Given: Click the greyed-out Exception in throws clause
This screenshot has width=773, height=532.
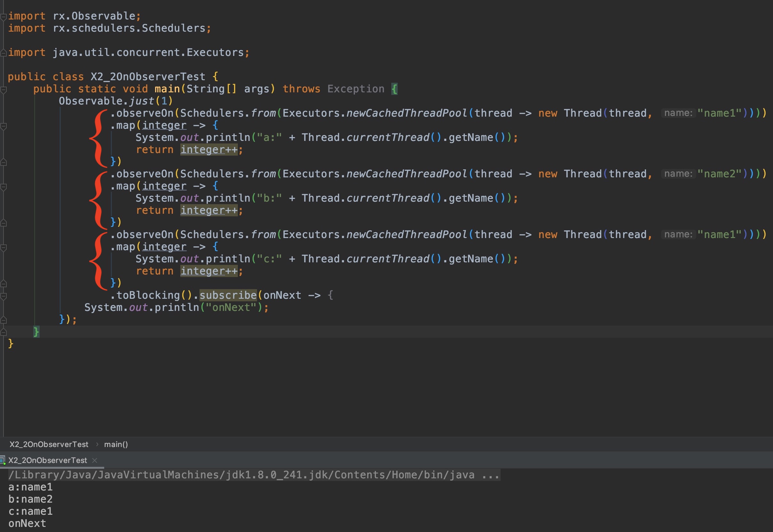Looking at the screenshot, I should coord(355,89).
